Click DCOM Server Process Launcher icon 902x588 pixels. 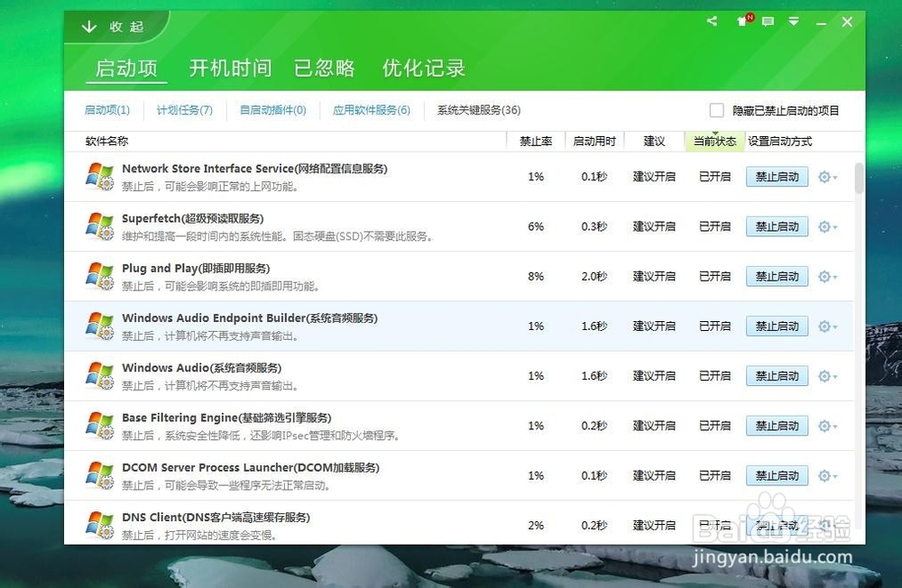coord(100,475)
